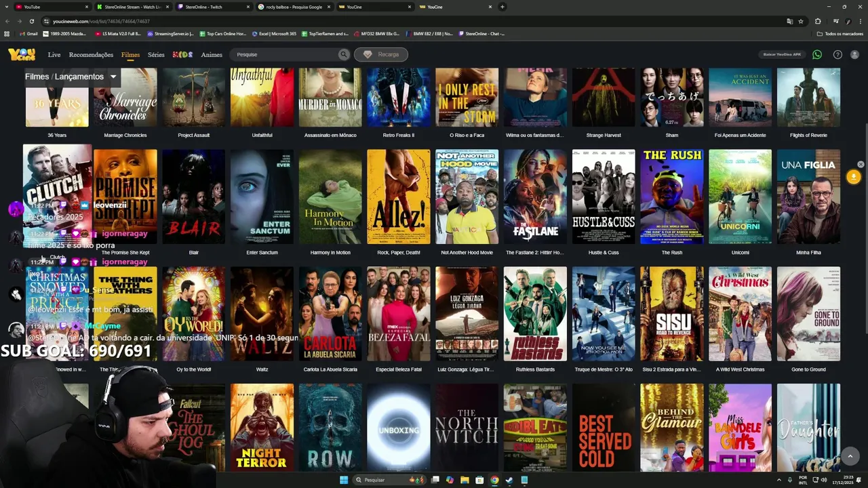The height and width of the screenshot is (488, 868).
Task: Open the Recomendações tab
Action: (91, 55)
